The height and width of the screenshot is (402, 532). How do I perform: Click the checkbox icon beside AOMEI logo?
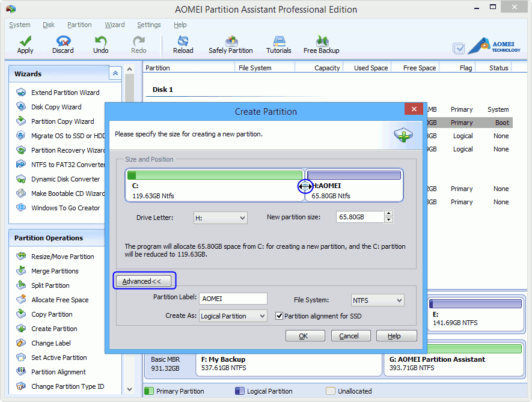click(x=459, y=48)
